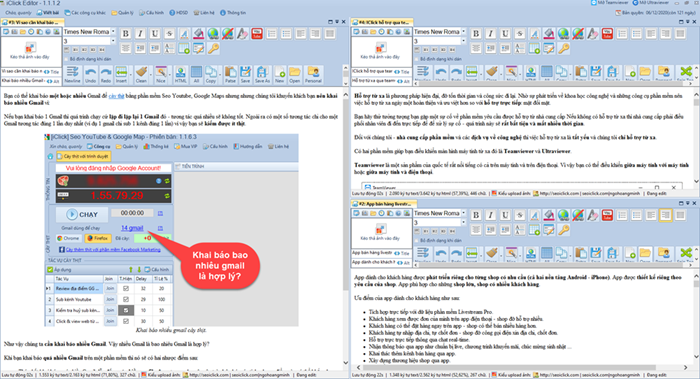Open Personal folder in the left #3 editor

point(313,75)
